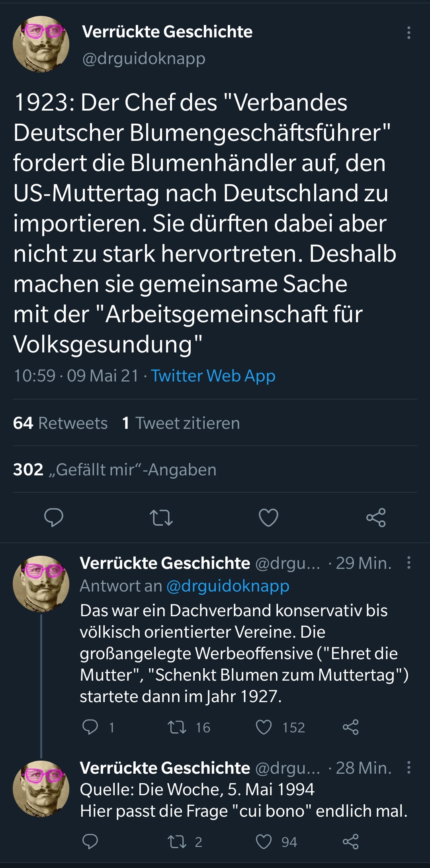The height and width of the screenshot is (868, 430).
Task: Open the Twitter Web App source link
Action: pyautogui.click(x=213, y=376)
